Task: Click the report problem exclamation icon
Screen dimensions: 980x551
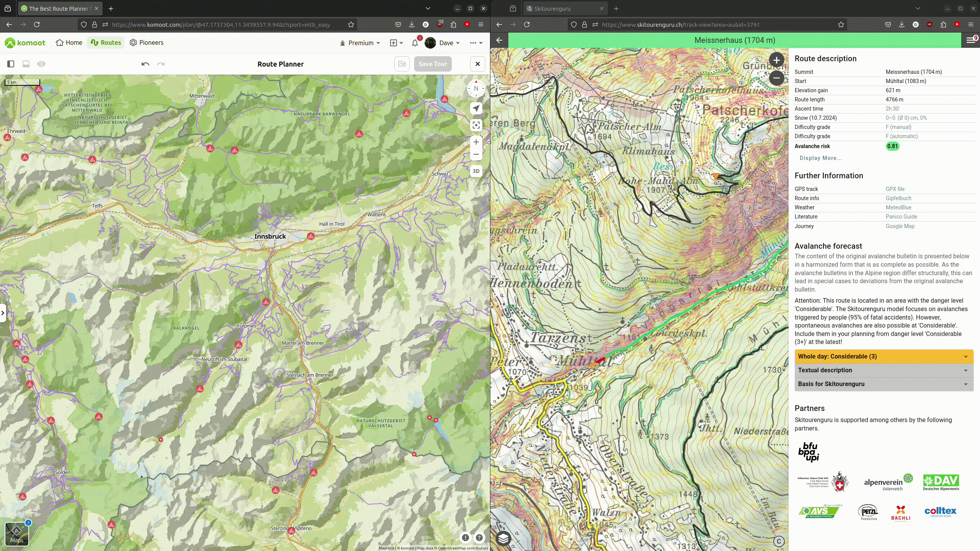Action: [465, 538]
